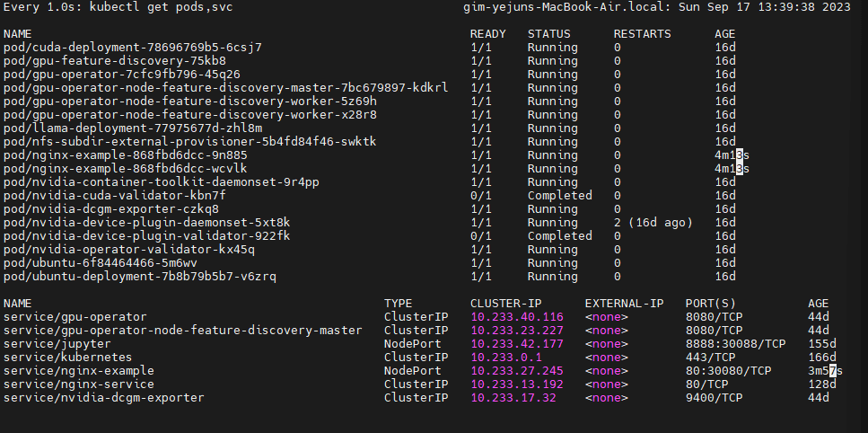Click the 10.233.17.32 cluster IP address

click(513, 397)
